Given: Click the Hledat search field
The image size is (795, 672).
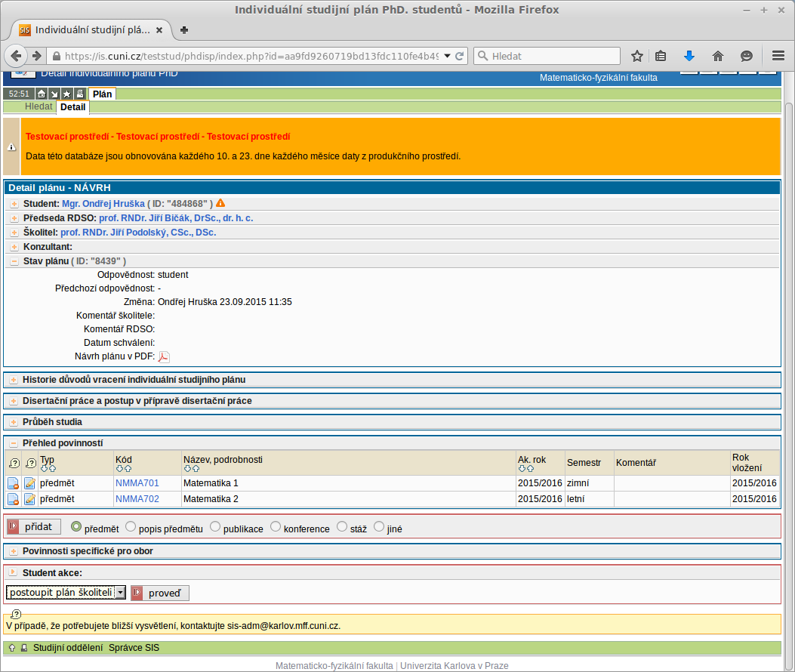Looking at the screenshot, I should pos(547,56).
